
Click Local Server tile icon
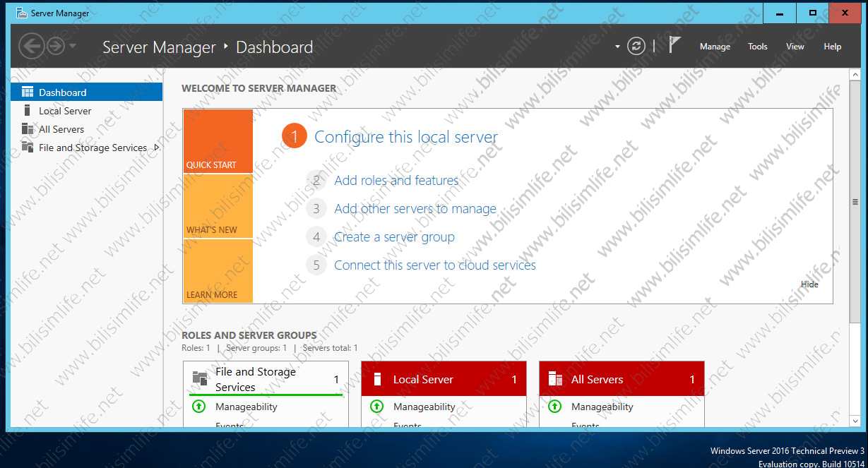(x=377, y=379)
